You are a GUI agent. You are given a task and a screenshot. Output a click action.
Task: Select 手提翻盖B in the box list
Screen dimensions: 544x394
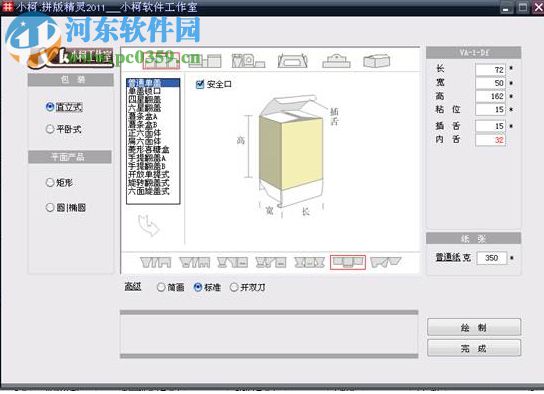[153, 166]
